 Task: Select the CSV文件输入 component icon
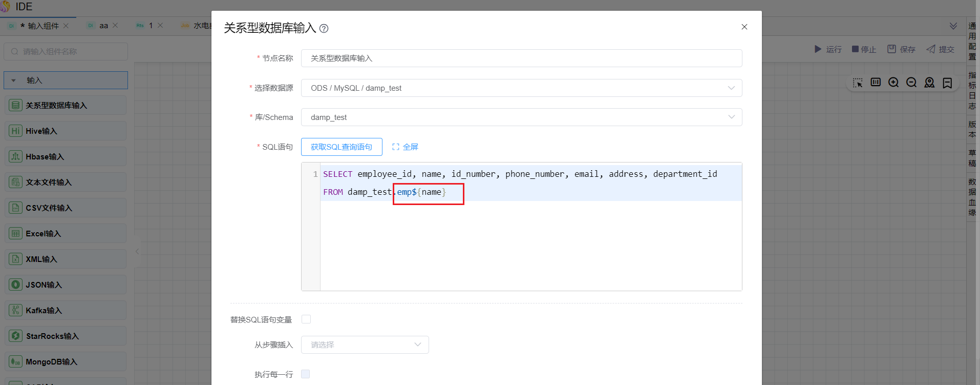click(x=16, y=208)
